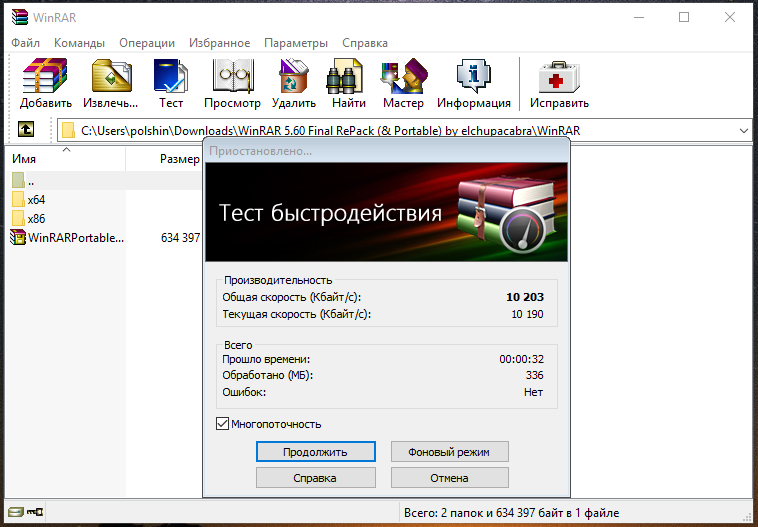
Task: Click the parent folder '..' icon
Action: [18, 180]
